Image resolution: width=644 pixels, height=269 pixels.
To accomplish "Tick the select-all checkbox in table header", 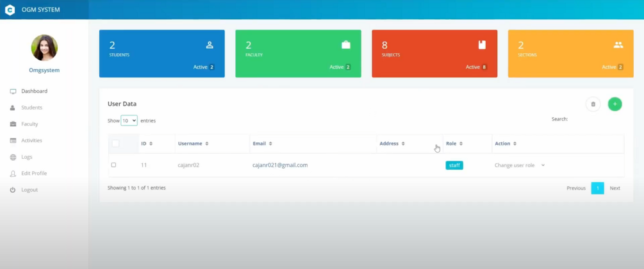I will tap(115, 143).
